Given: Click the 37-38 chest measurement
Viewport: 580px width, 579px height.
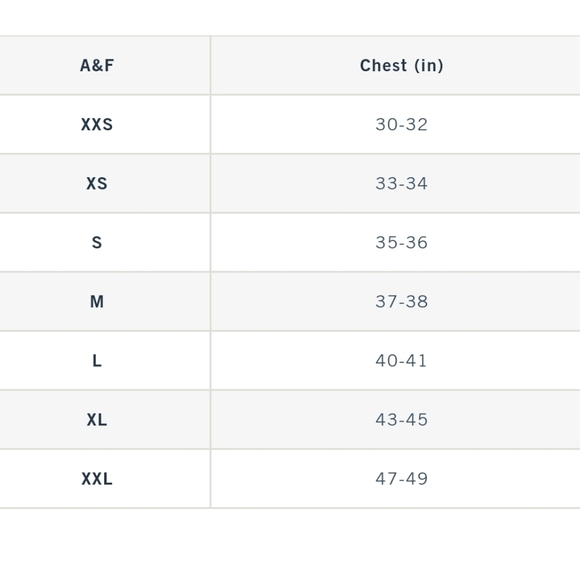Looking at the screenshot, I should point(401,302).
